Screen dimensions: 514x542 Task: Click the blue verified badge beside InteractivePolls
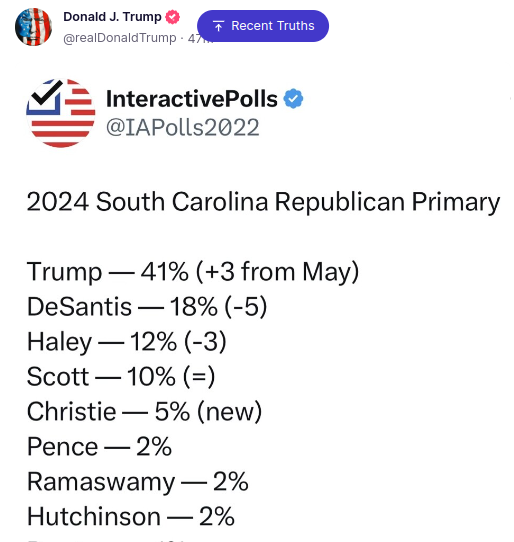pyautogui.click(x=293, y=99)
